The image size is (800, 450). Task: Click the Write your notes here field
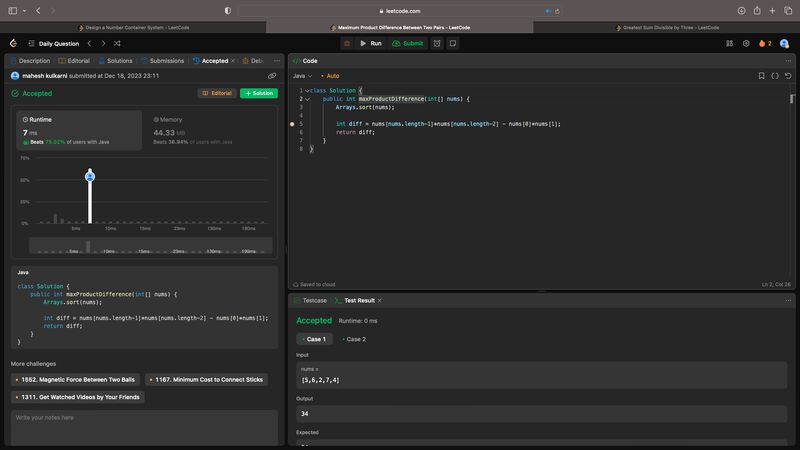click(144, 428)
